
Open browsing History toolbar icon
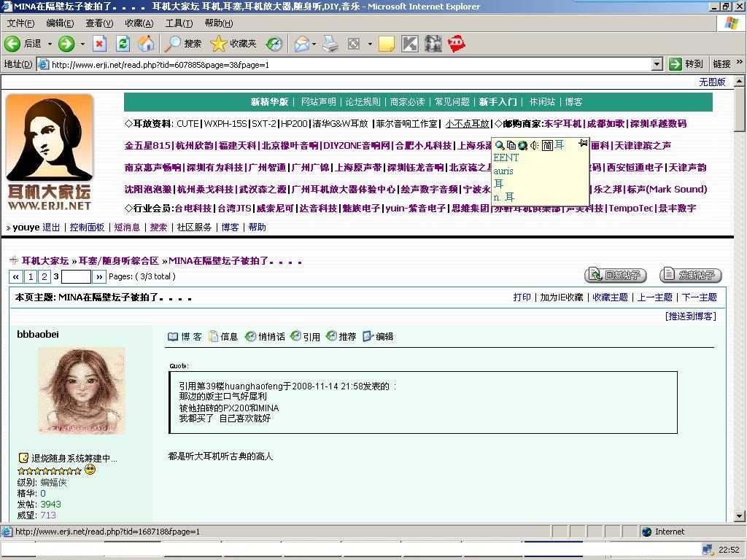274,44
